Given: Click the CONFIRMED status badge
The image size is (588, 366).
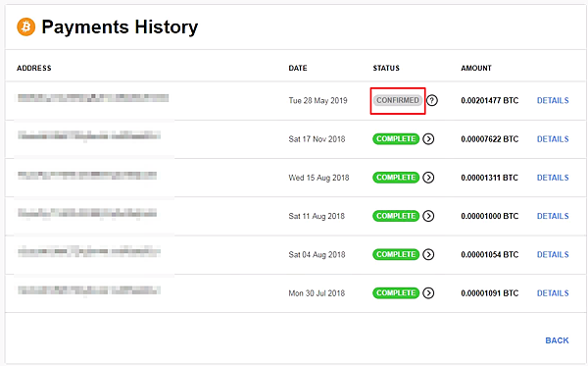Looking at the screenshot, I should pos(398,100).
